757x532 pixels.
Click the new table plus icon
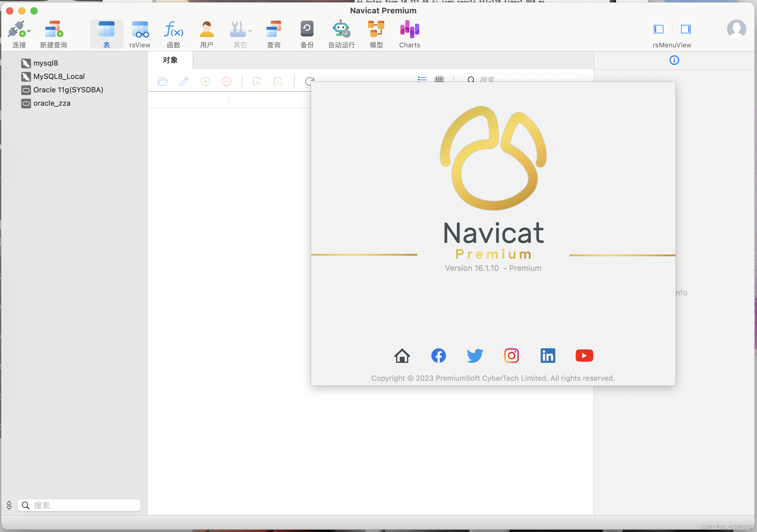pyautogui.click(x=205, y=81)
